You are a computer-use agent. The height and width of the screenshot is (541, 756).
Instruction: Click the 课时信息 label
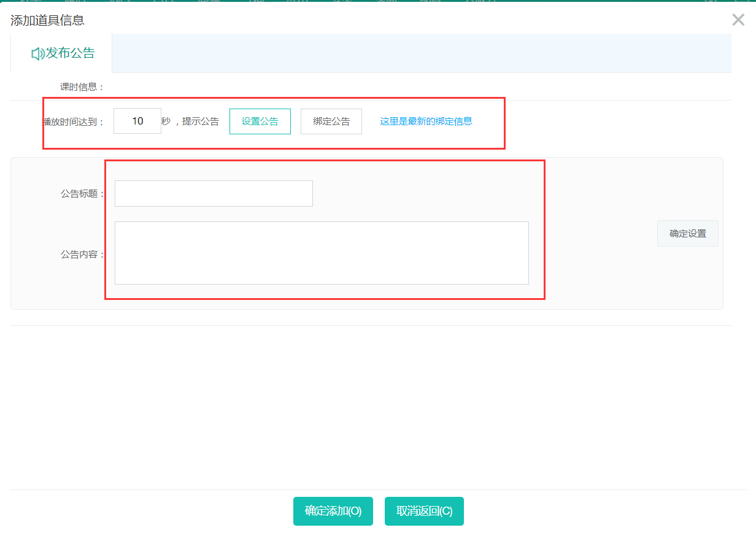tap(82, 87)
